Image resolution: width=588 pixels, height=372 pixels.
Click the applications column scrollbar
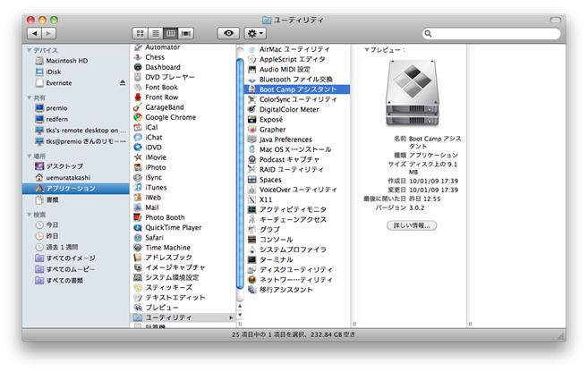[240, 174]
